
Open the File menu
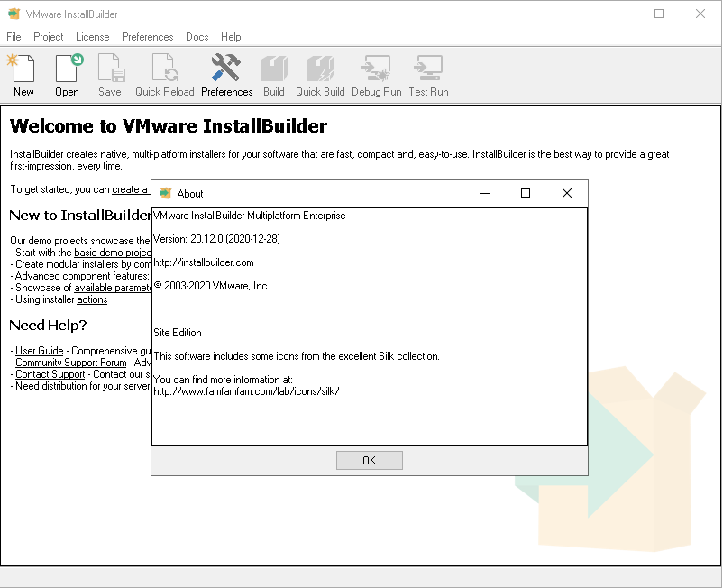(14, 37)
